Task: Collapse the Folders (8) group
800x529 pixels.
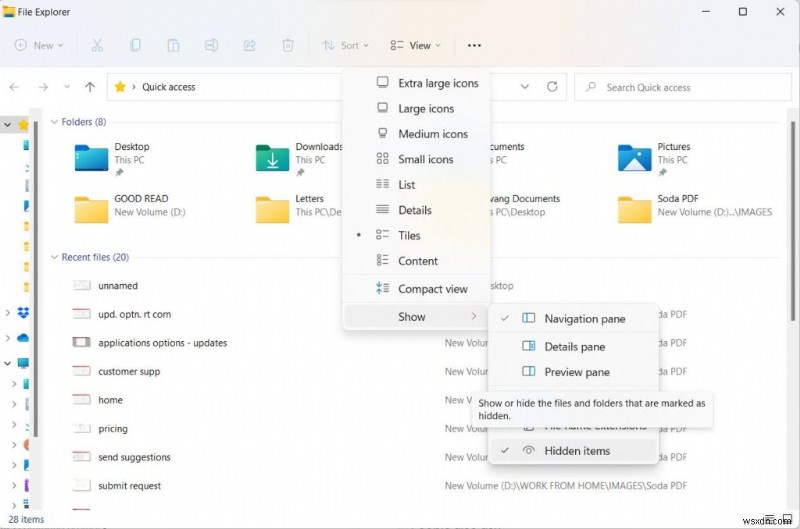Action: point(54,122)
